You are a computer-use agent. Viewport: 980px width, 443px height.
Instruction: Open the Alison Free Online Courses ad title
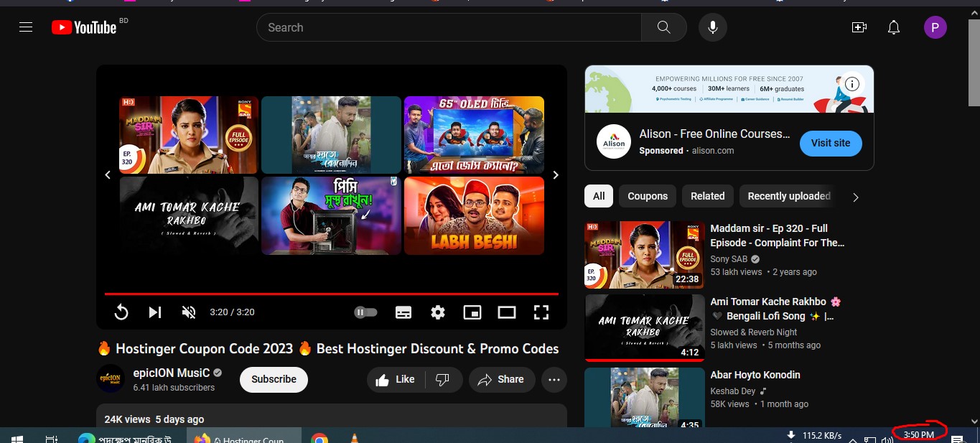(x=714, y=134)
